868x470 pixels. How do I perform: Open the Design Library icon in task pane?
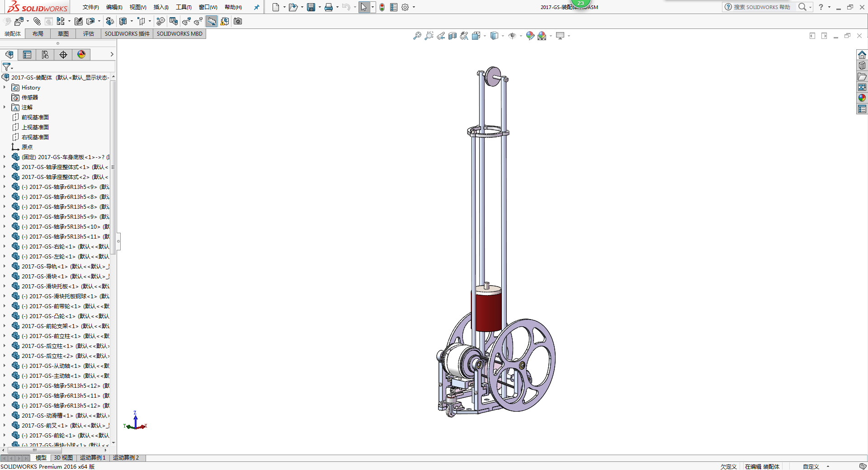862,66
